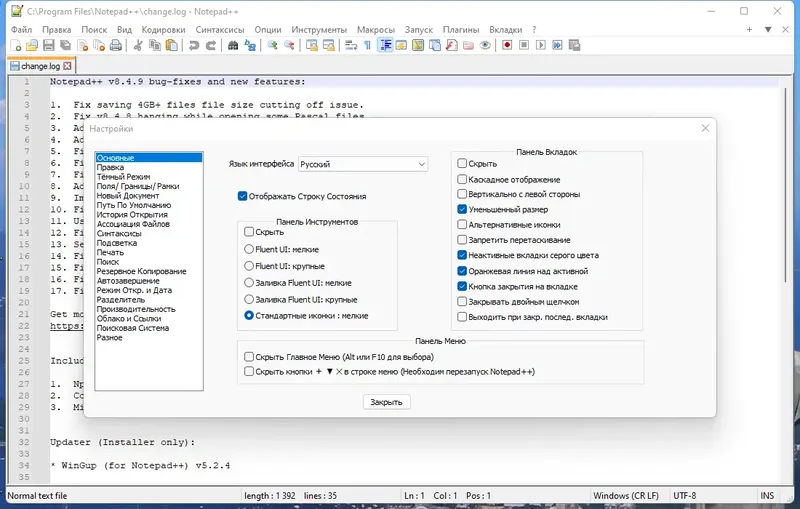Click the Print icon in toolbar
Image resolution: width=800 pixels, height=509 pixels.
116,45
